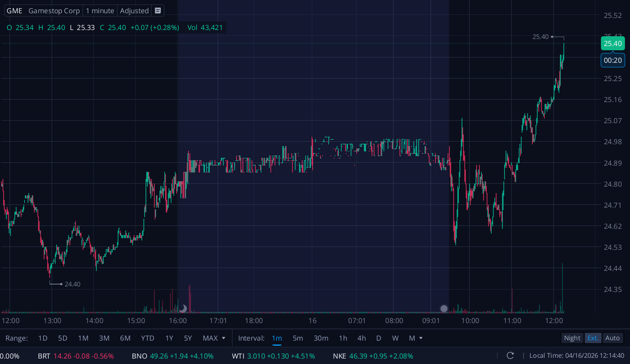Screen dimensions: 630x364
Task: Open BRT ticker in the bottom tape
Action: point(76,356)
